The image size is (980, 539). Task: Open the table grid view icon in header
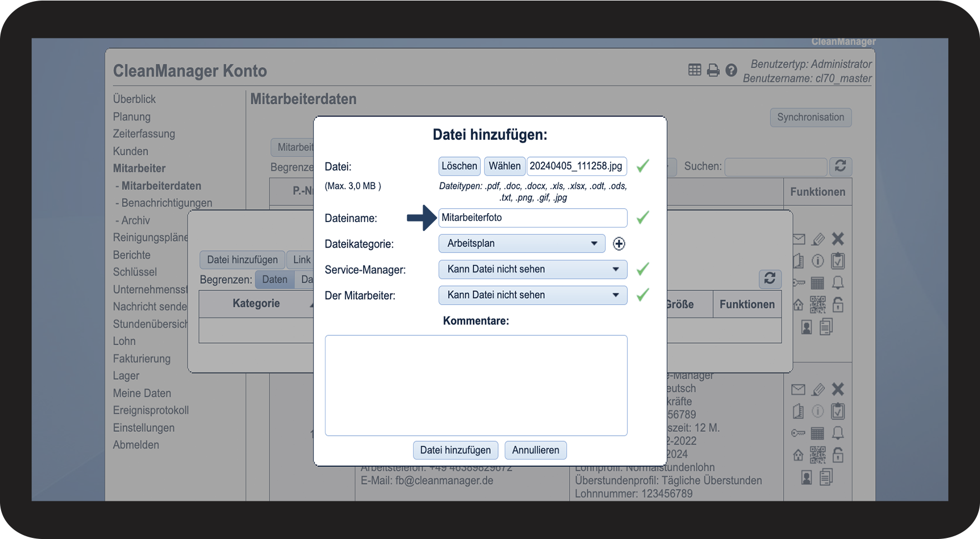694,70
